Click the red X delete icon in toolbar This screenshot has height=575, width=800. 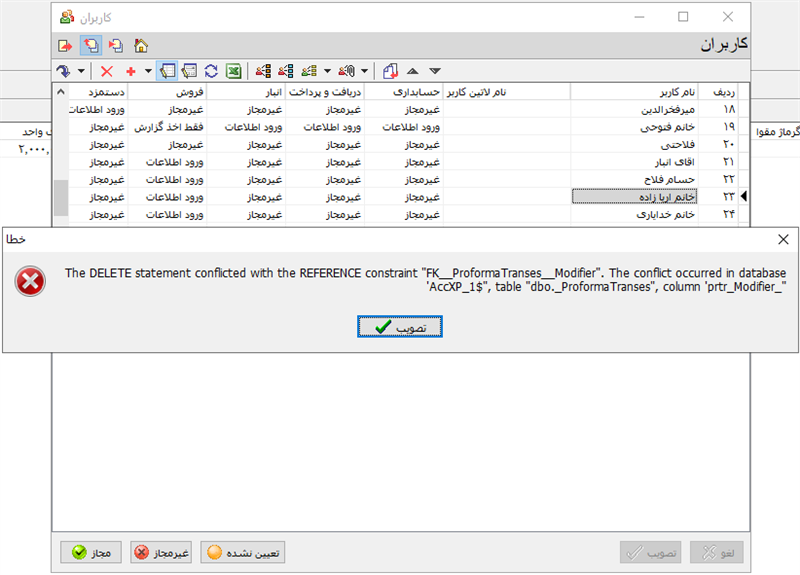point(107,71)
